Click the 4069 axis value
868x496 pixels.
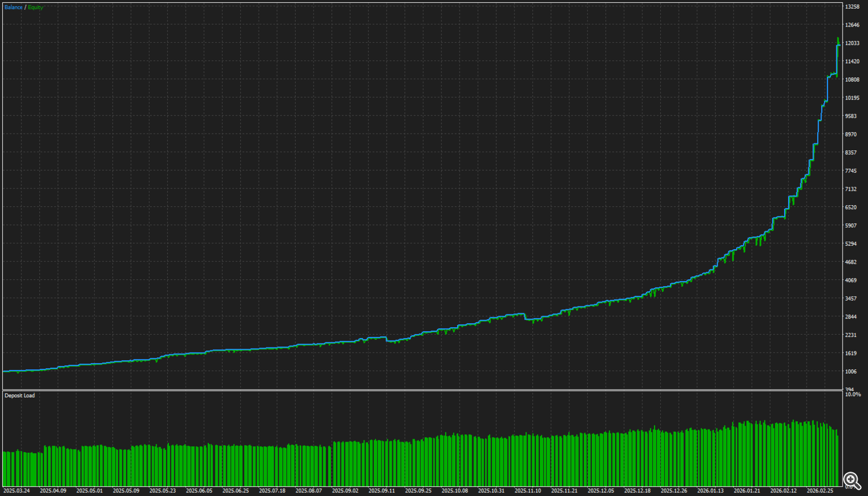851,280
